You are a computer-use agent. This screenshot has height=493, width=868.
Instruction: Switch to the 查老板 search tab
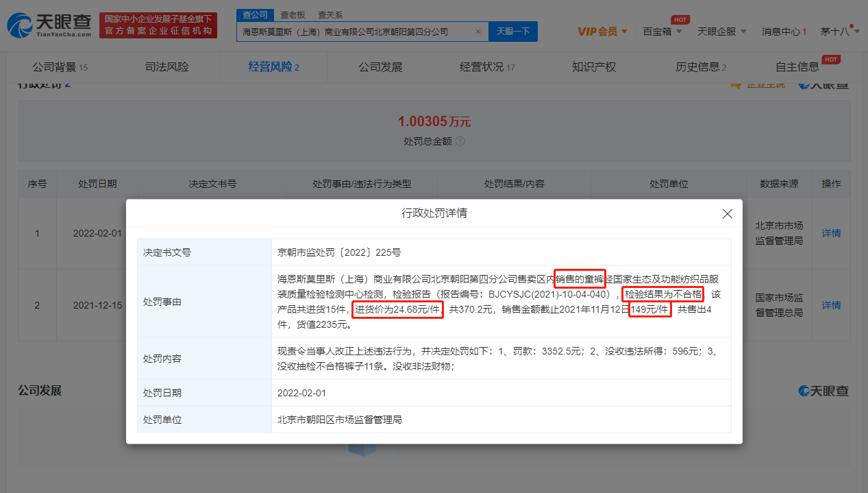point(292,14)
